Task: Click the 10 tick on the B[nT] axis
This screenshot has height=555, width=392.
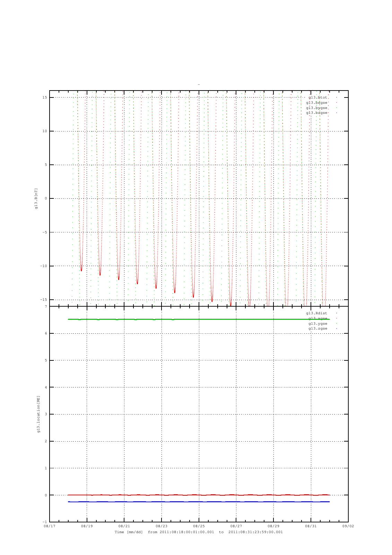Action: 45,131
